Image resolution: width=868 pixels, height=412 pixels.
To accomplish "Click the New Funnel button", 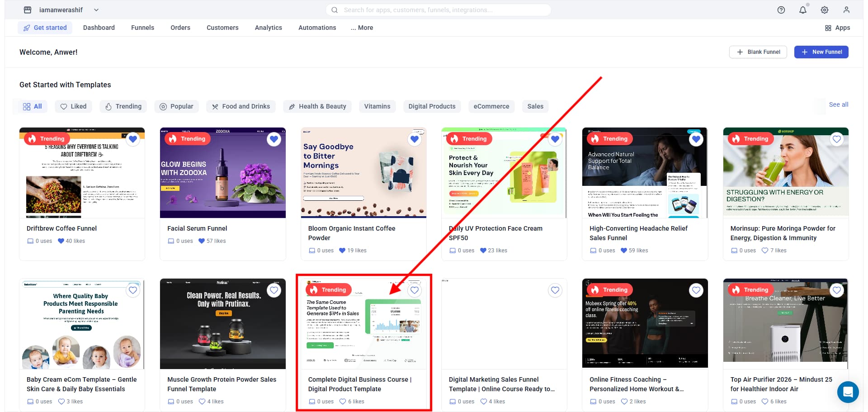I will 821,52.
